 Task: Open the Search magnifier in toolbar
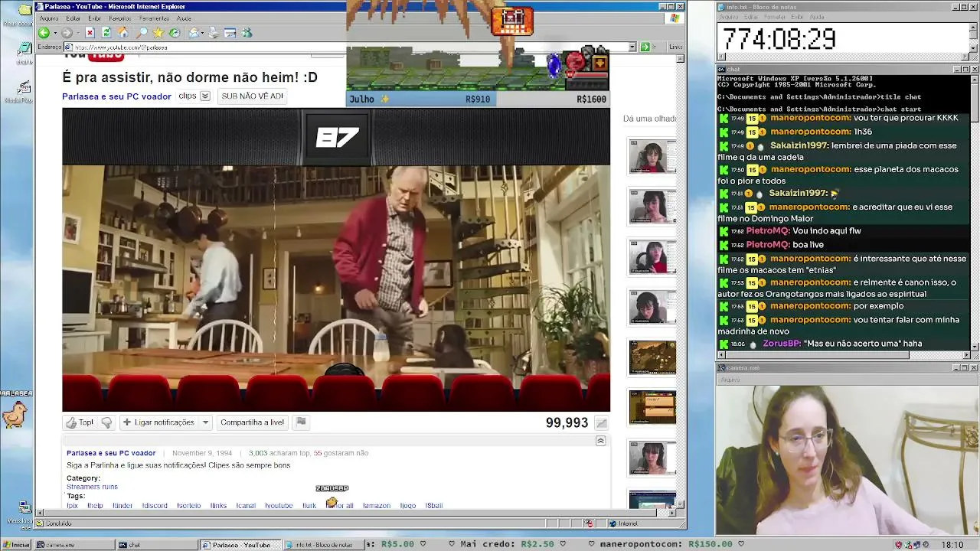point(142,33)
